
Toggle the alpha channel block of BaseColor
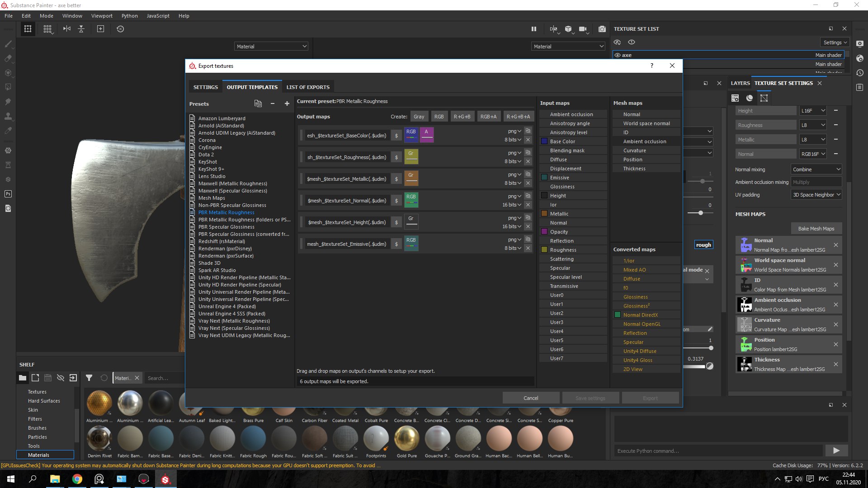point(426,135)
